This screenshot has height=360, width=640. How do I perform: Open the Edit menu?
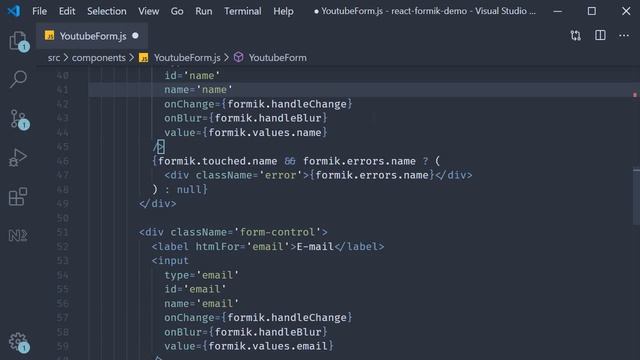pos(67,11)
